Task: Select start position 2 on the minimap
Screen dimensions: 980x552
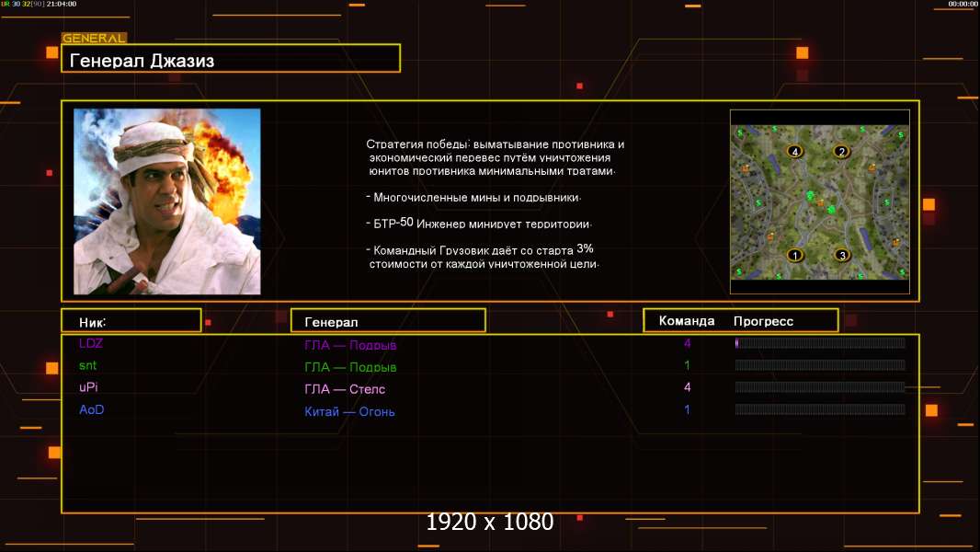Action: click(x=841, y=151)
